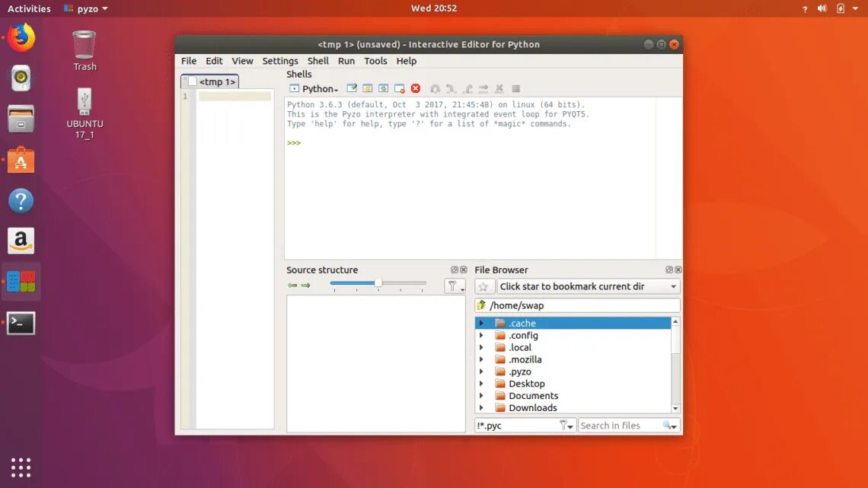Launch Firefox from the dock
Viewport: 868px width, 488px height.
(x=21, y=37)
